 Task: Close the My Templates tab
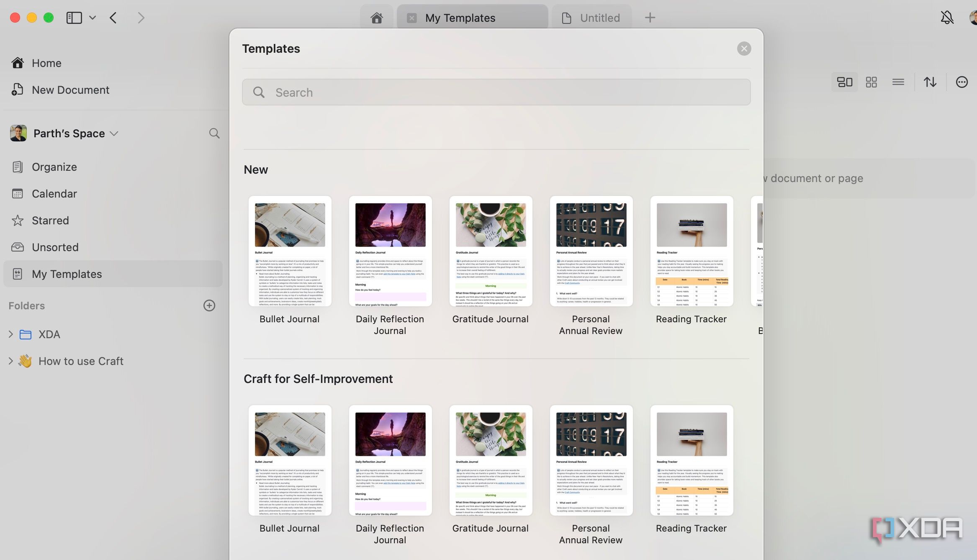tap(412, 18)
